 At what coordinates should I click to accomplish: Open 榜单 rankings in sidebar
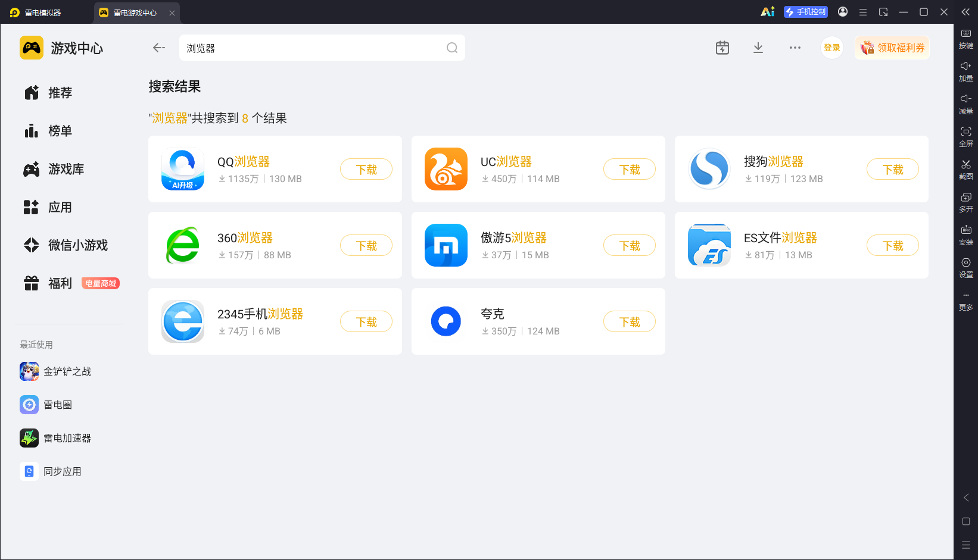point(48,131)
